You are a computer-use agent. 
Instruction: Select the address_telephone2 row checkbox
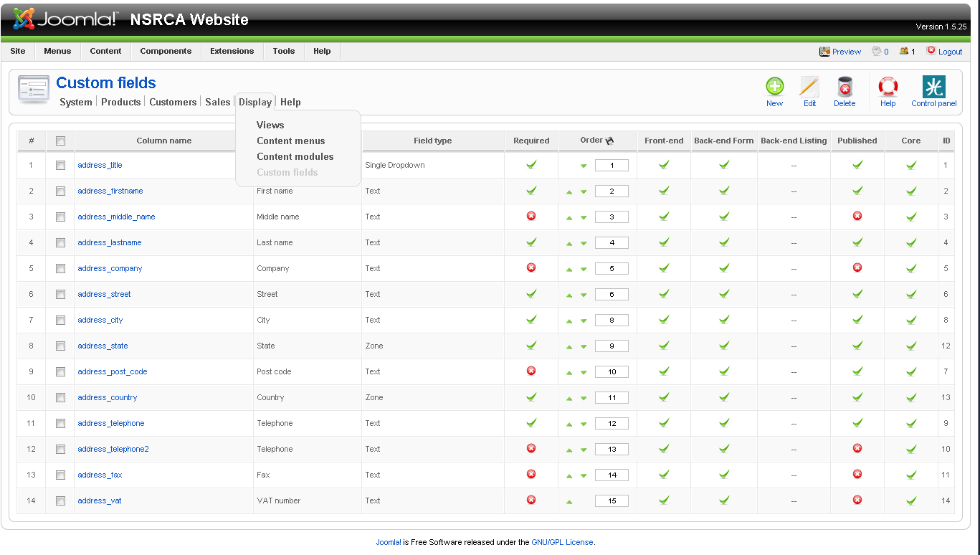(60, 449)
